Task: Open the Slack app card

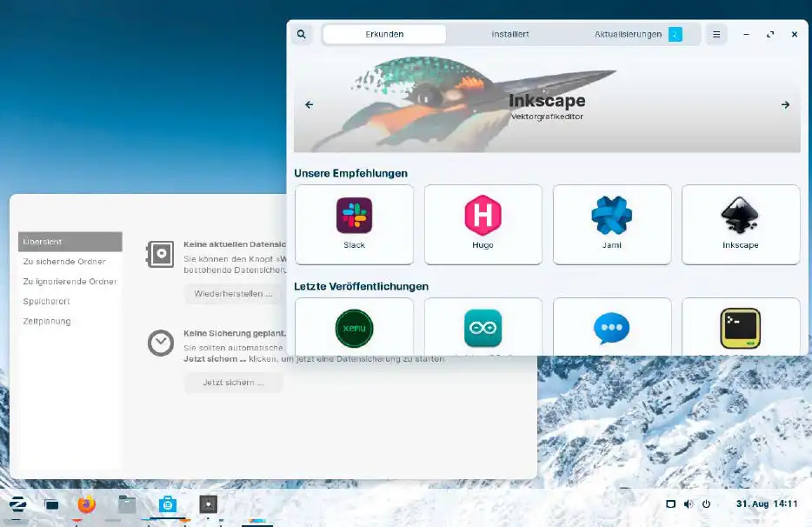Action: click(x=354, y=224)
